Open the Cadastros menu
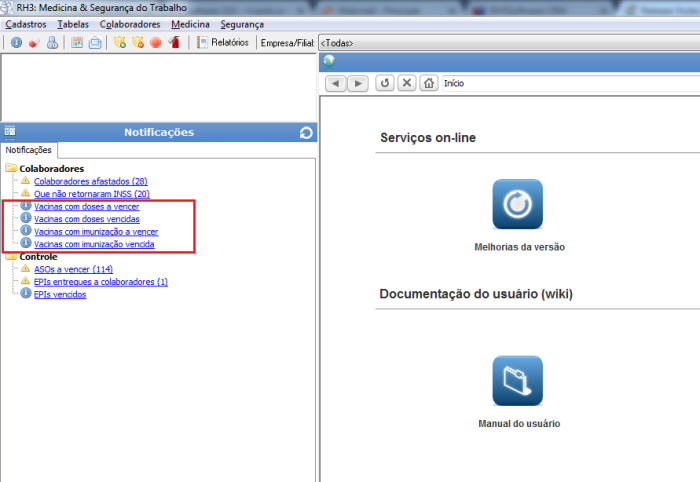The image size is (700, 482). (25, 23)
